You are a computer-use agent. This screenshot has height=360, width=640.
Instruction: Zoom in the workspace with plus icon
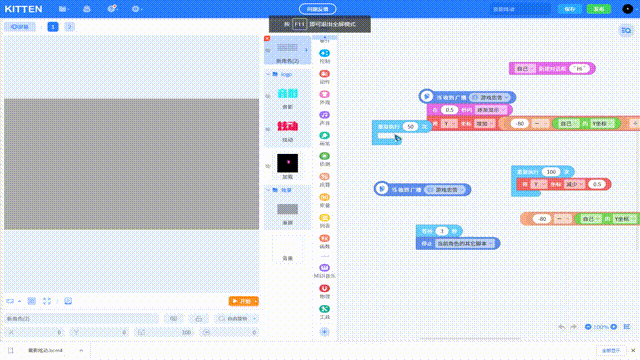point(613,327)
